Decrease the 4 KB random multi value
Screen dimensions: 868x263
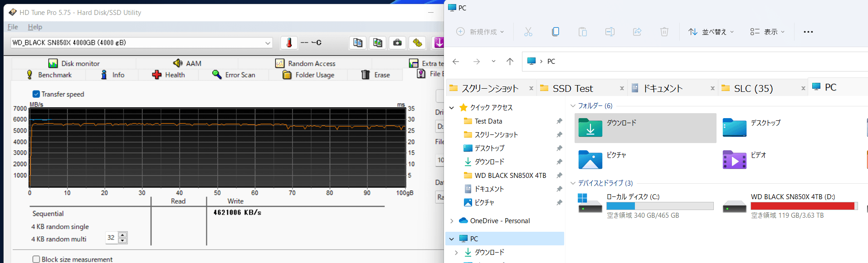click(x=122, y=240)
